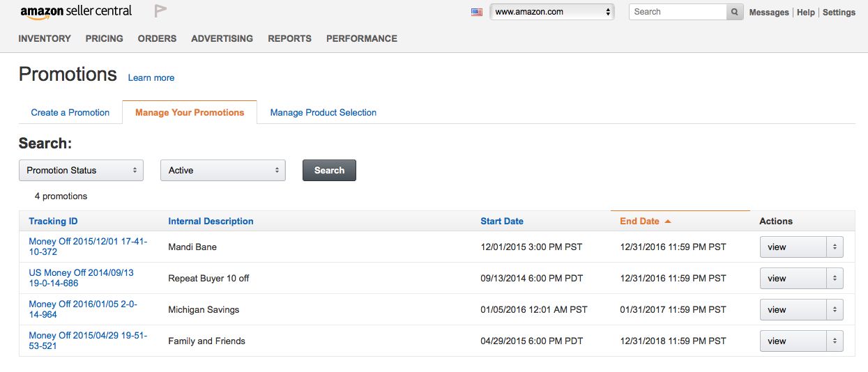Open Repeat Buyer 10 off tracking ID link
Viewport: 868px width, 372px height.
click(x=81, y=278)
